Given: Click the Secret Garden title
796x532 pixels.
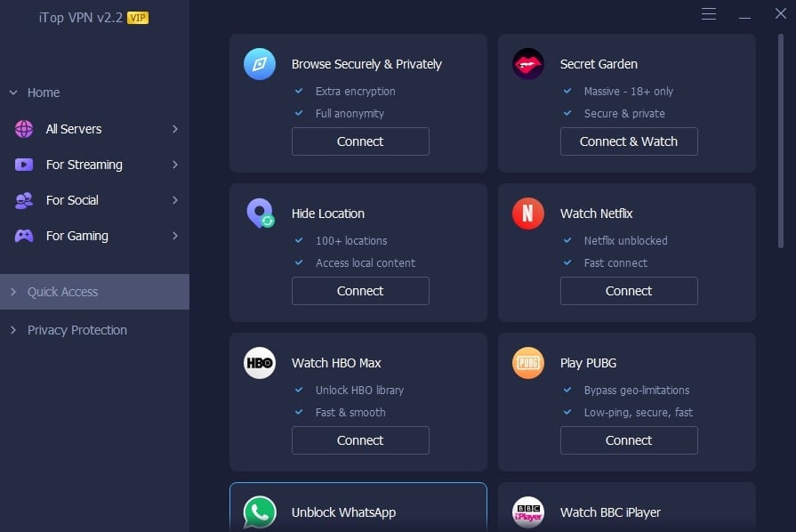Looking at the screenshot, I should [599, 64].
